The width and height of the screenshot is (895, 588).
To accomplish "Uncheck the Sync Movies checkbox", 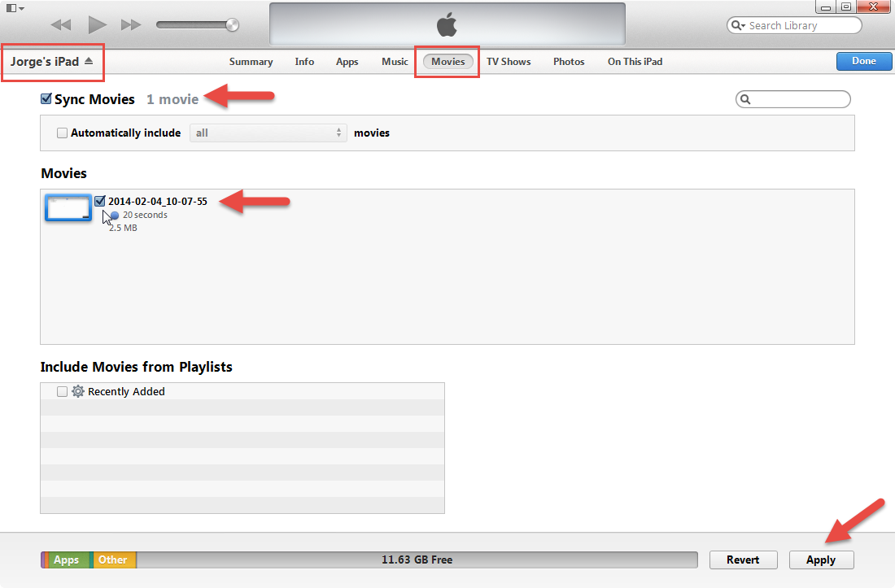I will pos(46,99).
